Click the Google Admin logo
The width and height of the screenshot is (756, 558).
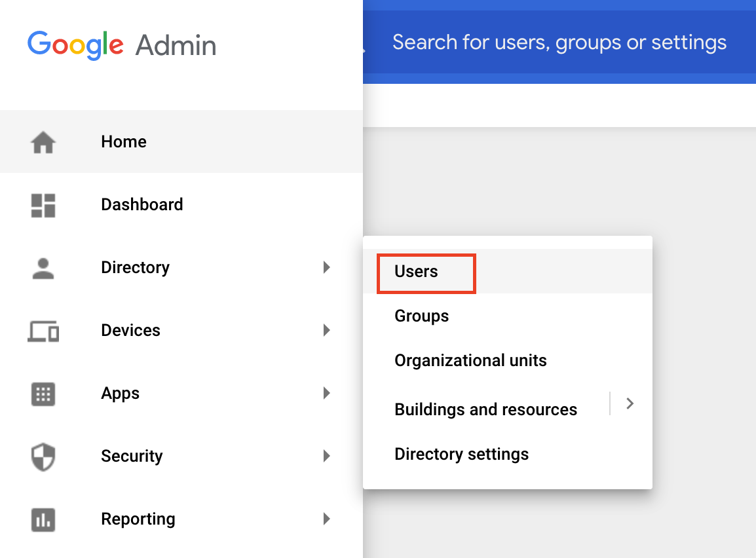click(x=122, y=45)
